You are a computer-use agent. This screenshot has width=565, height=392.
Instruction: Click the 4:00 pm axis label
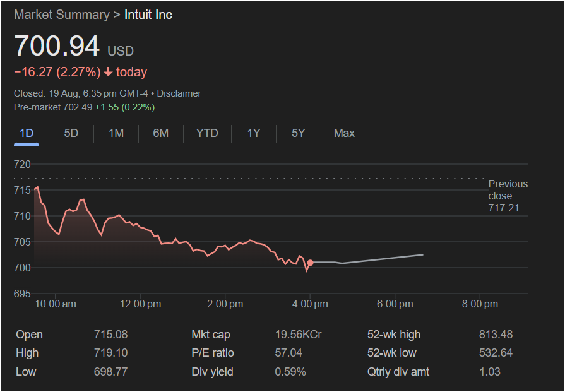(x=310, y=304)
